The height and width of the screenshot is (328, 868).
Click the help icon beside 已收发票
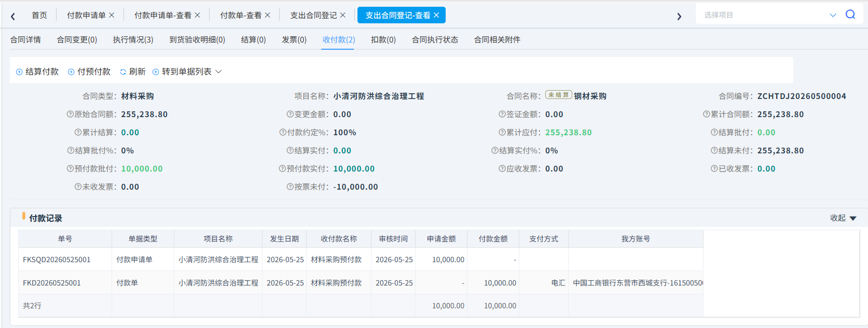[x=714, y=168]
